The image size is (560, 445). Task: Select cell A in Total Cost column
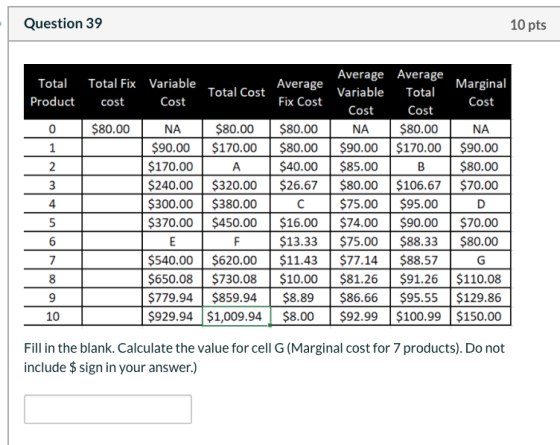tap(236, 166)
